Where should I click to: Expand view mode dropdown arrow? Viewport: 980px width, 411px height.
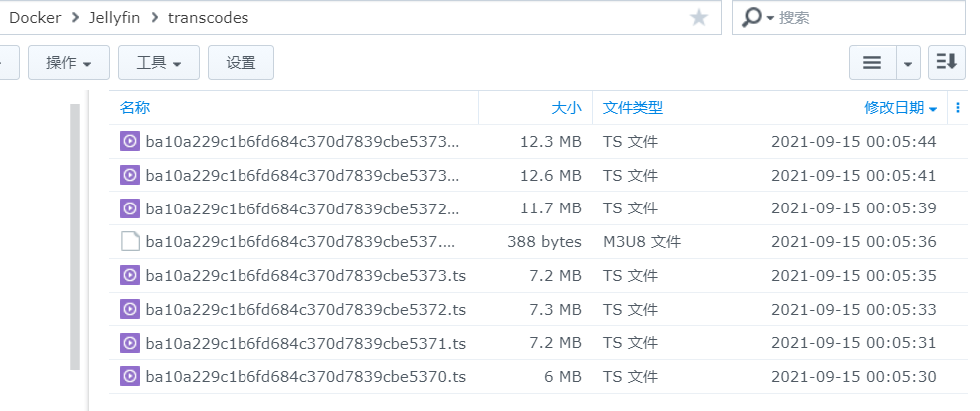coord(909,63)
